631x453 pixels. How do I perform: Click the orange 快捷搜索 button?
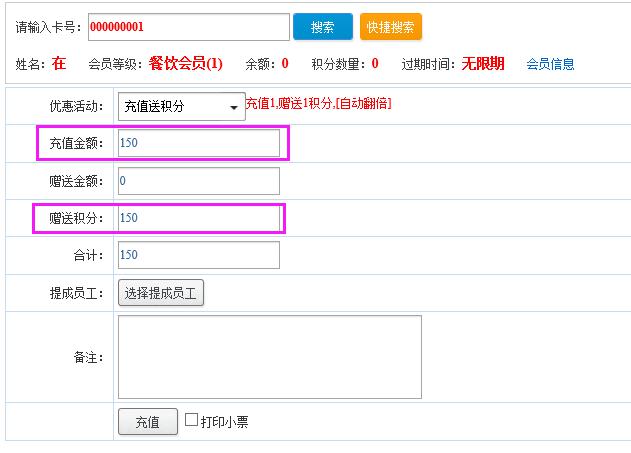point(391,27)
